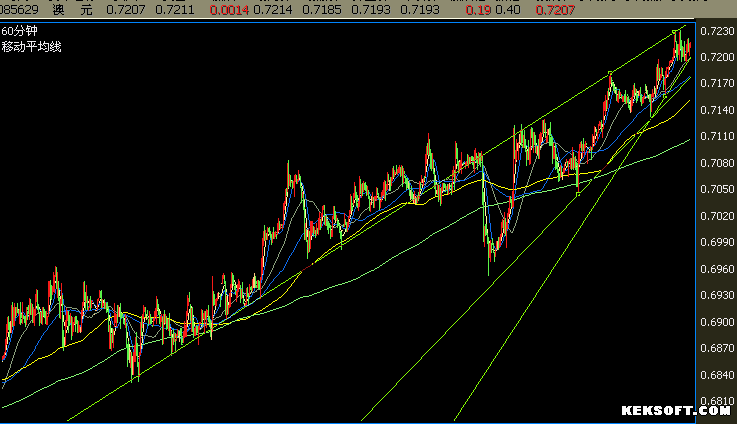Click the 0.6930 price axis label
737x424 pixels.
[717, 295]
